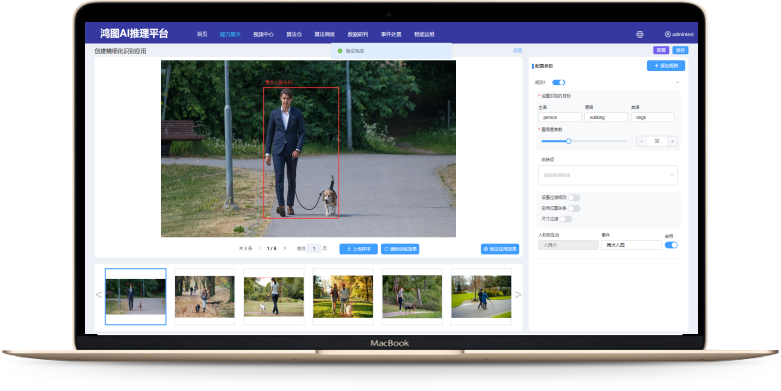Go to previous page arrow beside 1/8
Image resolution: width=781 pixels, height=391 pixels.
tap(260, 248)
